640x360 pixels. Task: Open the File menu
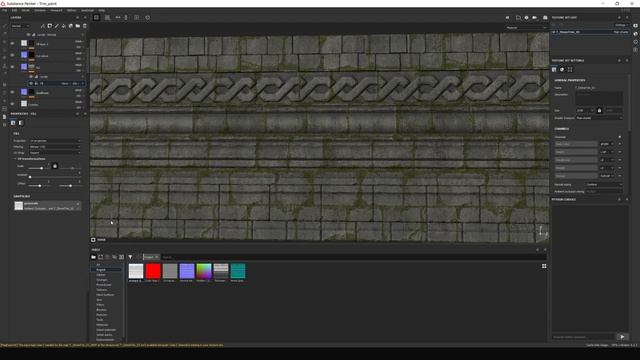4,10
